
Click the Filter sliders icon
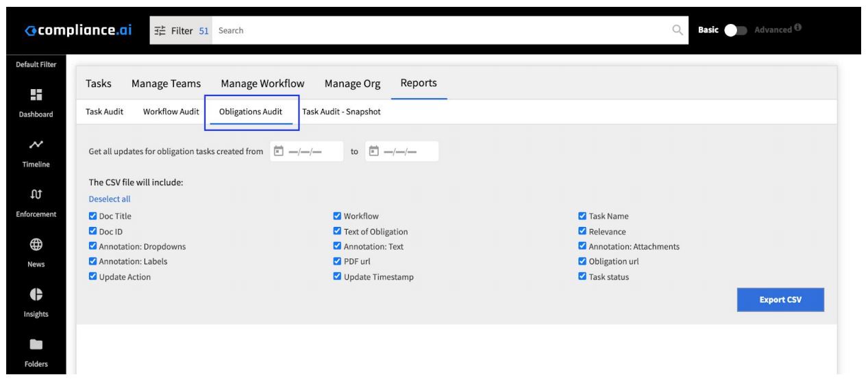coord(161,30)
